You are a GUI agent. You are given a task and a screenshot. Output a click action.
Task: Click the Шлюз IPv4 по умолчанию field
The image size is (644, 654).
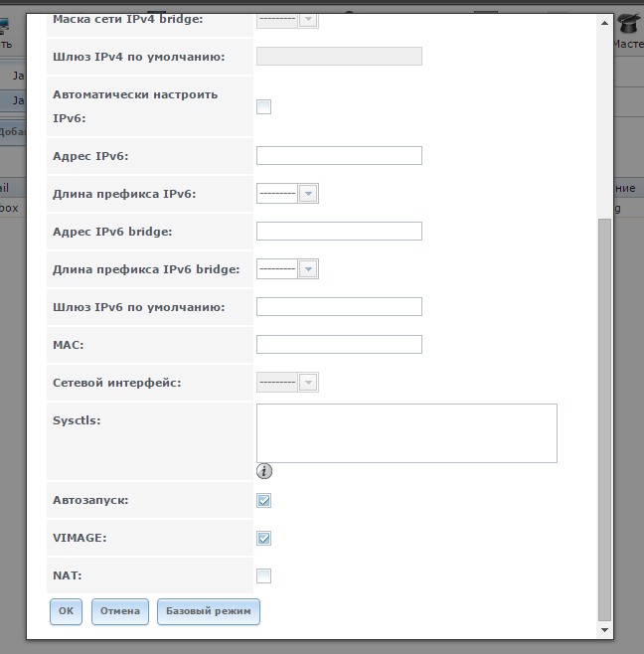pyautogui.click(x=339, y=57)
